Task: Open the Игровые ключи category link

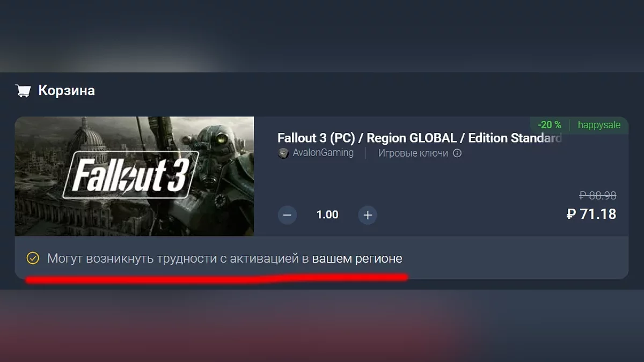Action: [x=413, y=153]
